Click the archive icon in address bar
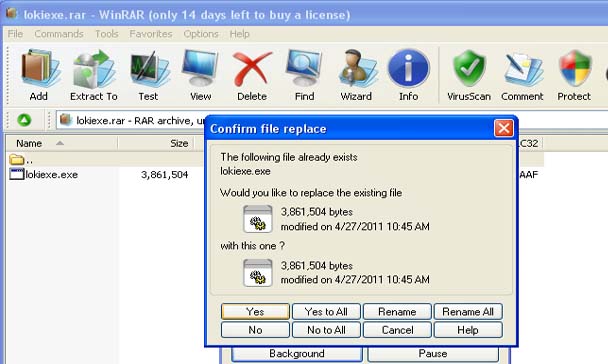608x364 pixels. 66,120
